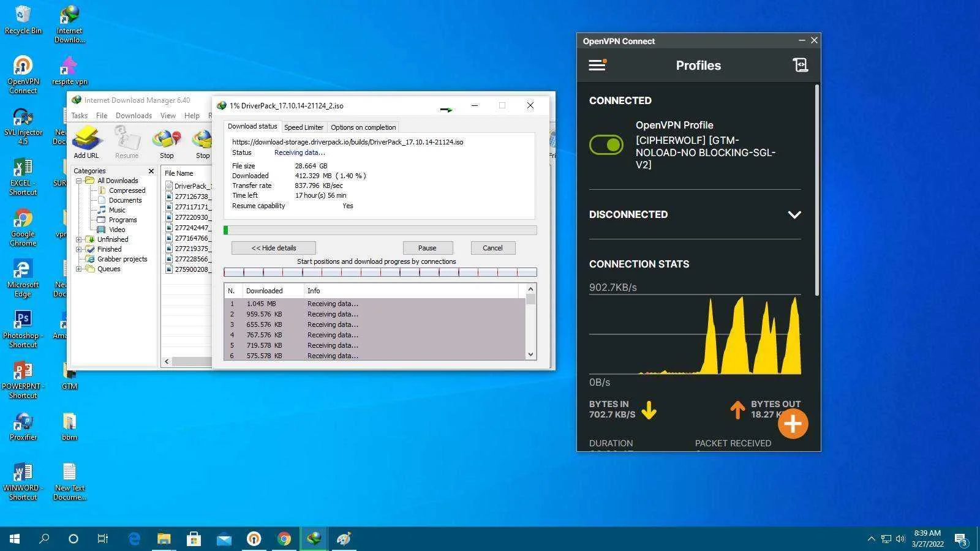Switch to Speed Limiter tab

click(304, 127)
